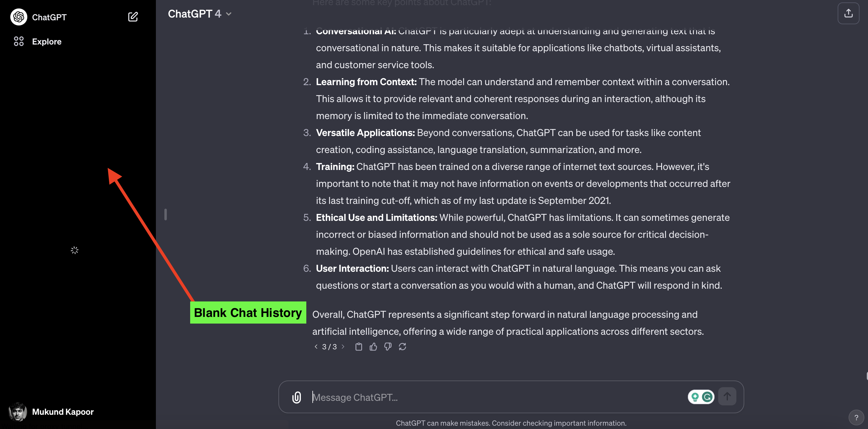
Task: Copy the ChatGPT response to clipboard
Action: tap(358, 347)
